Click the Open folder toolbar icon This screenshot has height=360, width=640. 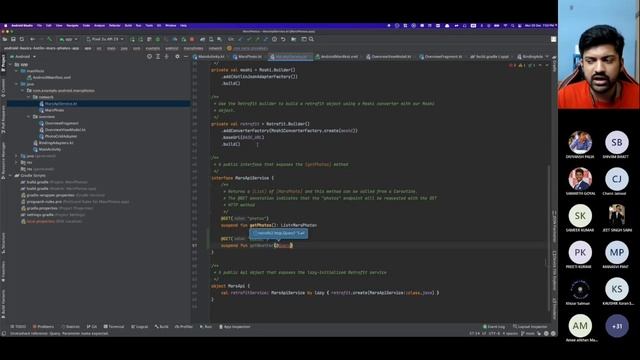(4, 39)
